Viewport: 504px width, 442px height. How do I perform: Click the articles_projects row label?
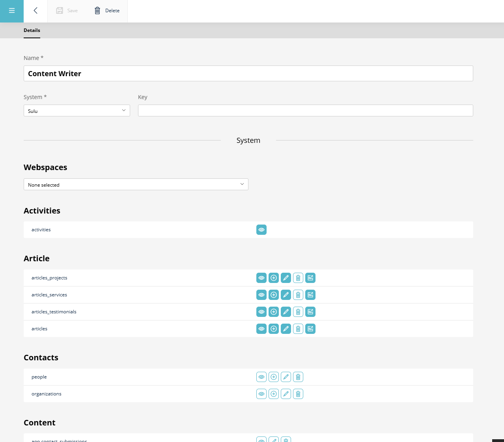coord(49,278)
